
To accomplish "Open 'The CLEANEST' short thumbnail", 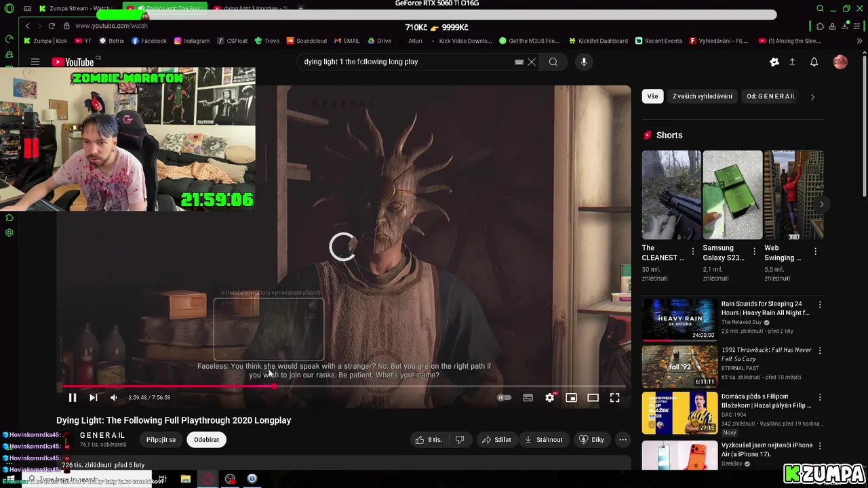I will point(671,195).
